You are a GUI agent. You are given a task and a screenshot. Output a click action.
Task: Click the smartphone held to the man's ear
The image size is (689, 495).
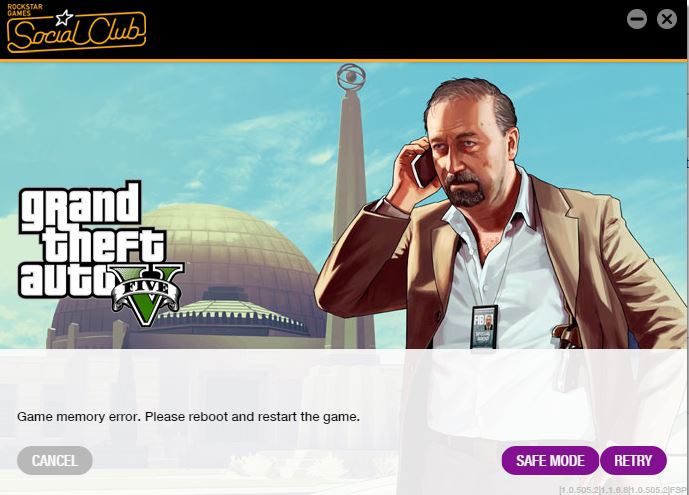(x=424, y=170)
